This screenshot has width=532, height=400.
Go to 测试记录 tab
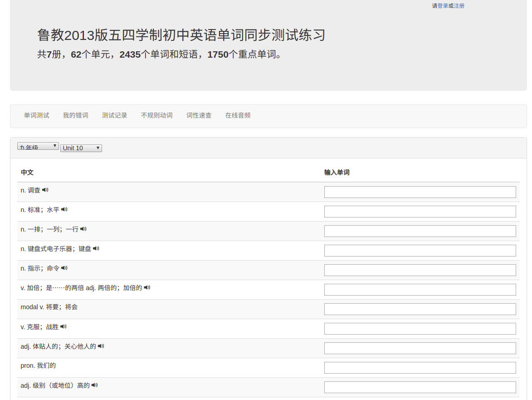(x=115, y=115)
